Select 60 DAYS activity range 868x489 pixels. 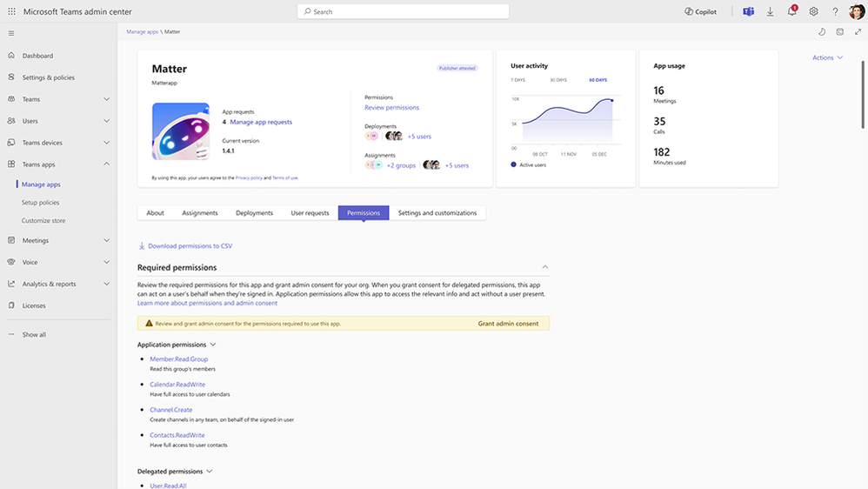click(x=598, y=80)
